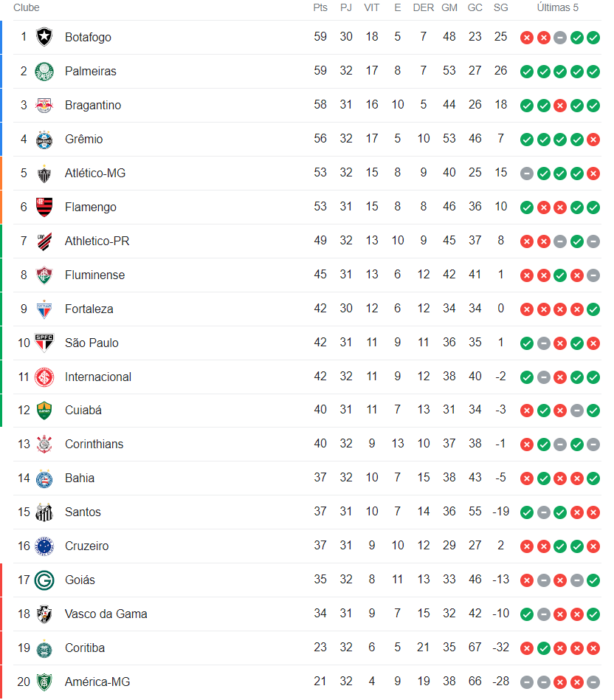Image resolution: width=614 pixels, height=700 pixels.
Task: Click the Vasco da Gama crest
Action: pyautogui.click(x=44, y=614)
